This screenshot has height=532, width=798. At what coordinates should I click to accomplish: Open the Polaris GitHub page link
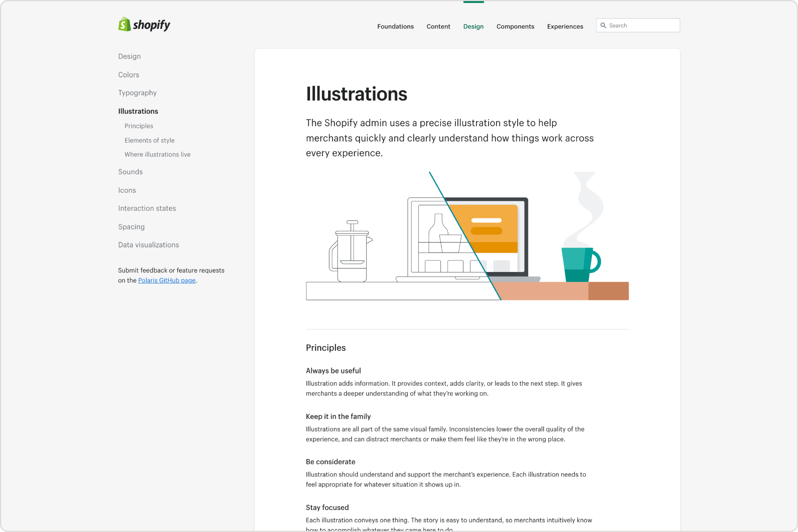coord(166,280)
